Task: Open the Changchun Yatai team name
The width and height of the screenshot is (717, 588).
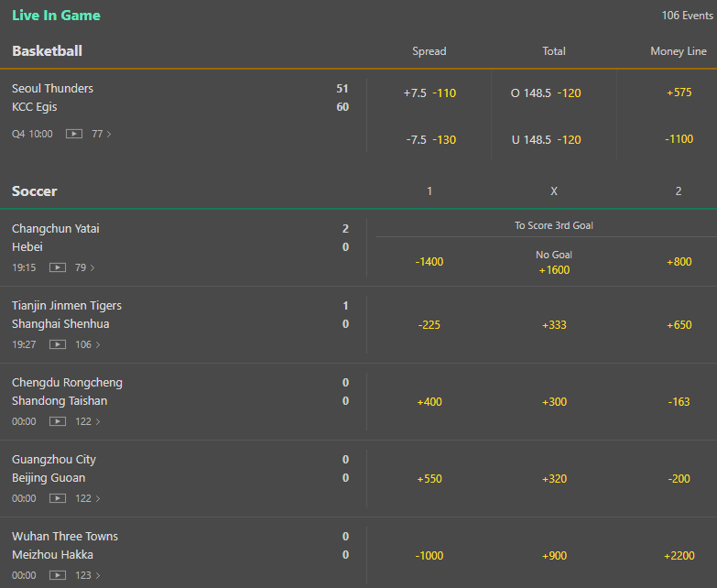Action: [x=55, y=229]
